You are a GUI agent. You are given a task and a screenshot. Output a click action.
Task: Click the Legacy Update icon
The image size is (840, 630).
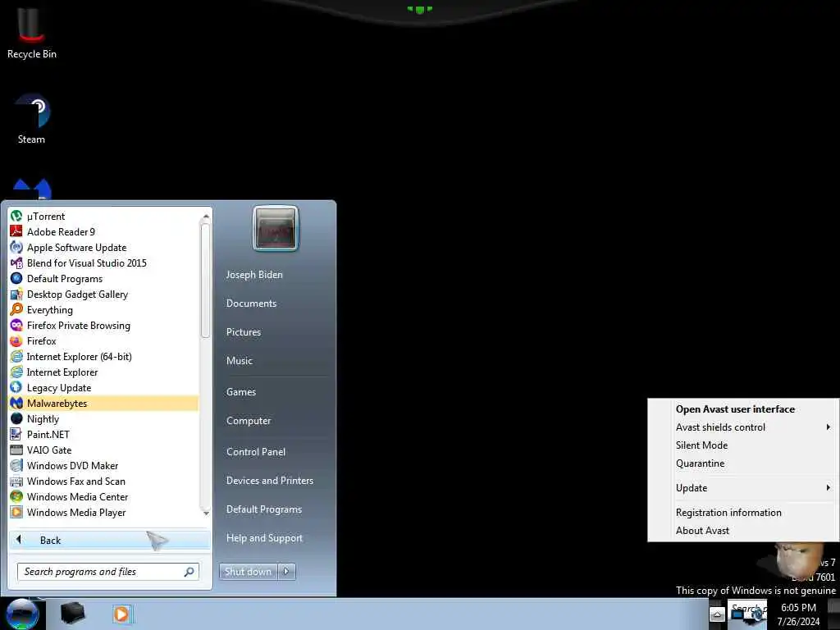(16, 387)
